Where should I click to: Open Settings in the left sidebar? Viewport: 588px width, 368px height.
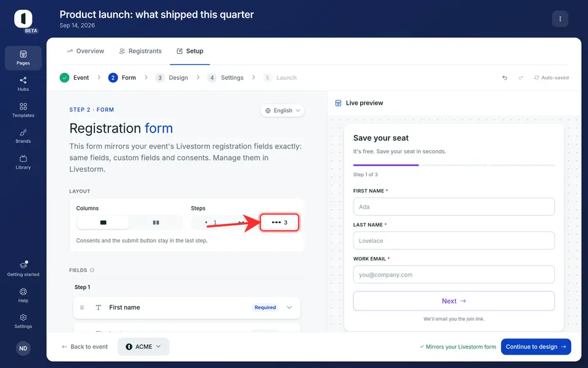[x=23, y=321]
